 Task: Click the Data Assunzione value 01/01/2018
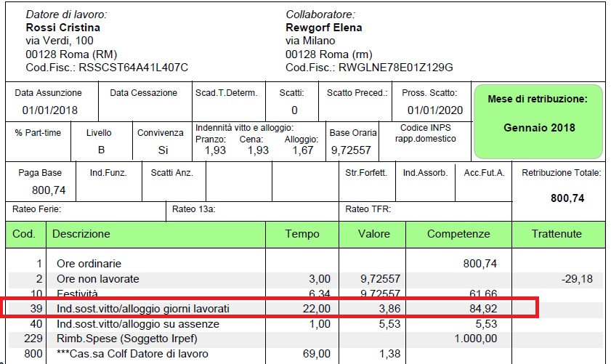49,110
